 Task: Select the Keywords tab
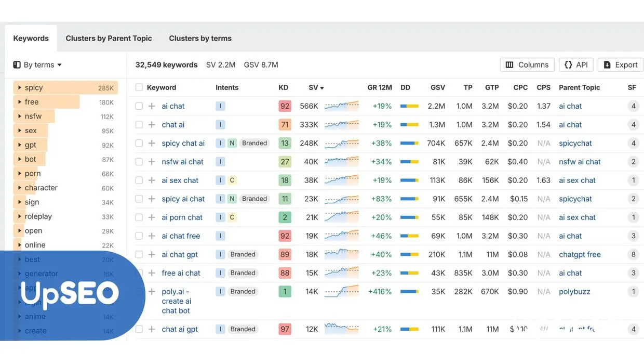pos(30,38)
